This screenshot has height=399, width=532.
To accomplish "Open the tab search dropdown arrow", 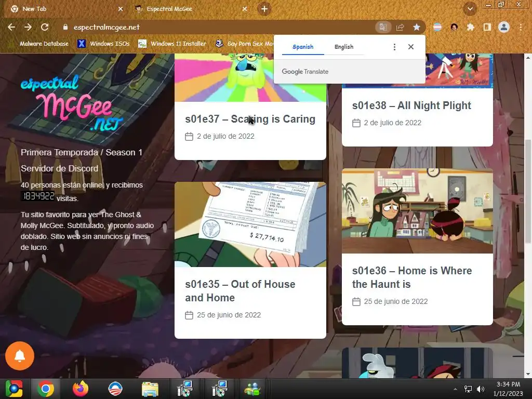I will tap(470, 9).
